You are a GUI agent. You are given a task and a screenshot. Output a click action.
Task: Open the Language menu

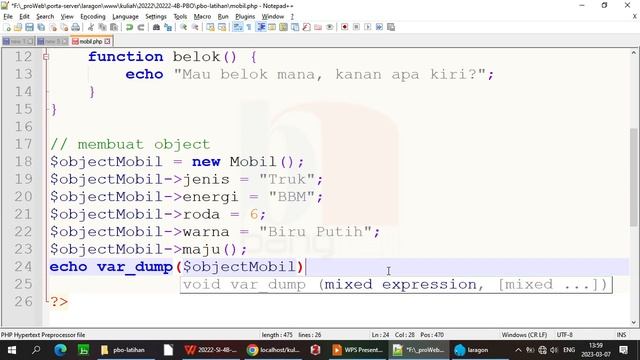[125, 16]
